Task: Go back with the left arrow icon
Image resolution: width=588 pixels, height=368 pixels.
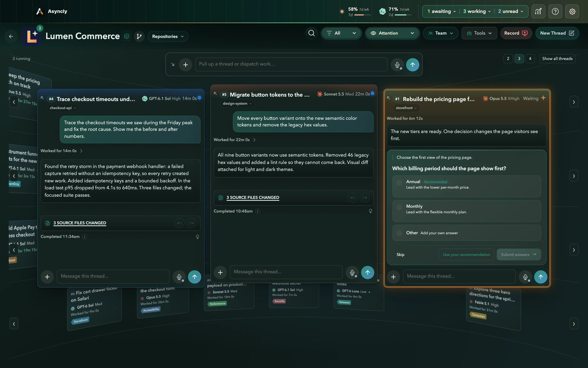Action: (x=11, y=36)
